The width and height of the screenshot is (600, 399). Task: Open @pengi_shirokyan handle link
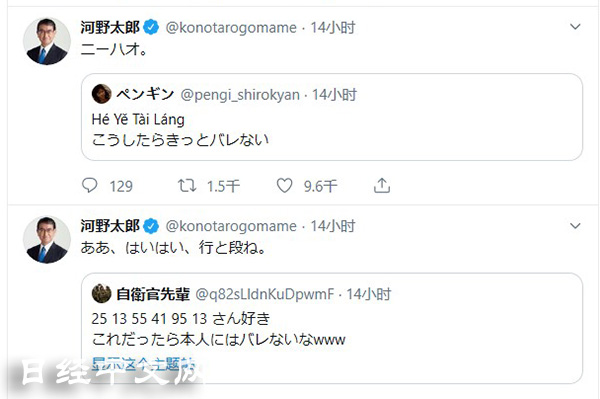point(240,95)
